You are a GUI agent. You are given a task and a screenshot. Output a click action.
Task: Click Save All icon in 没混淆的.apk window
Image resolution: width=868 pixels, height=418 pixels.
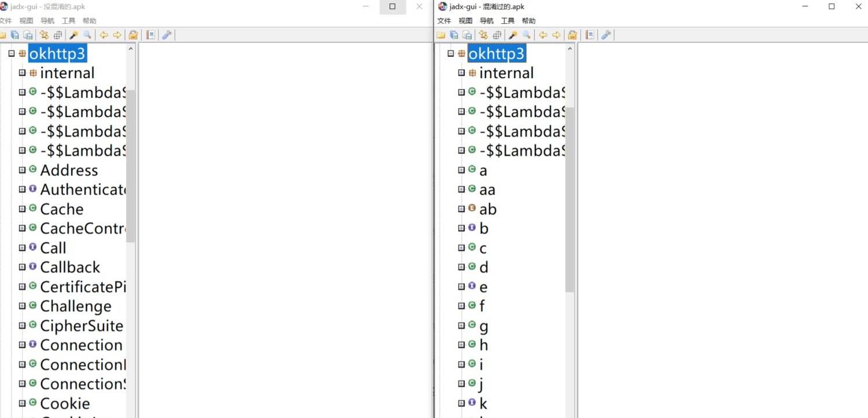point(14,35)
